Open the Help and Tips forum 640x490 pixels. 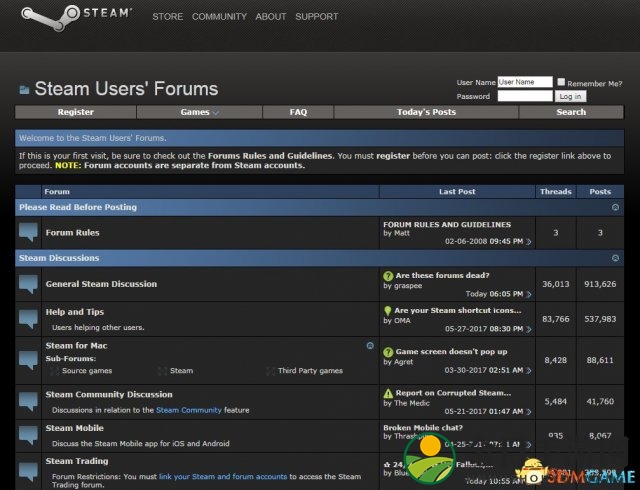coord(75,312)
